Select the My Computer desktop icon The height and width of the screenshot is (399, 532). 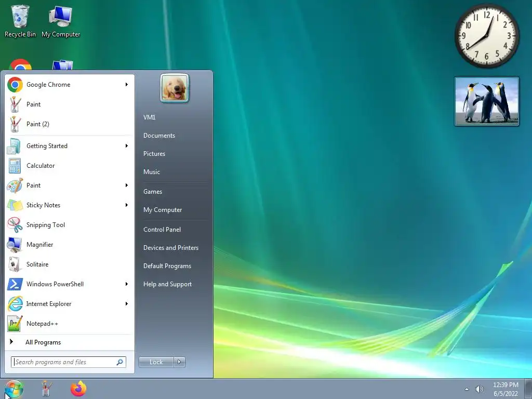pyautogui.click(x=61, y=21)
